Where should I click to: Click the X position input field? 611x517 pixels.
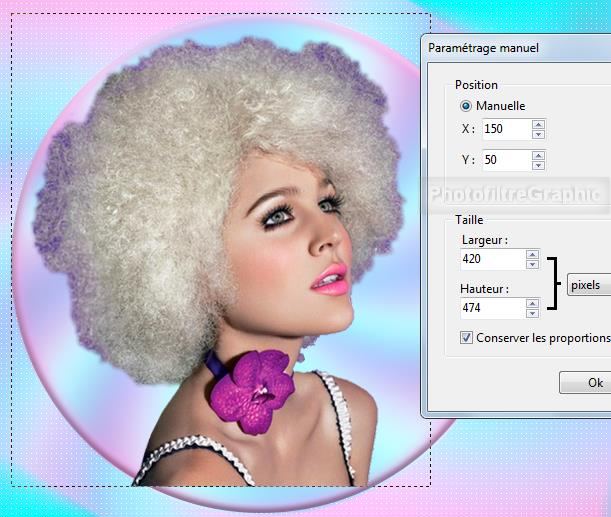pyautogui.click(x=505, y=129)
